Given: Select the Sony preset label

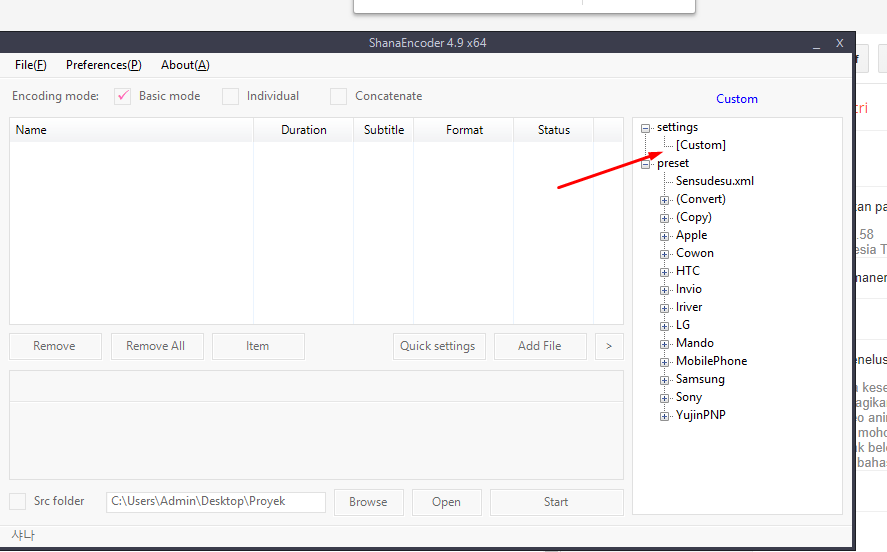Looking at the screenshot, I should [x=688, y=398].
